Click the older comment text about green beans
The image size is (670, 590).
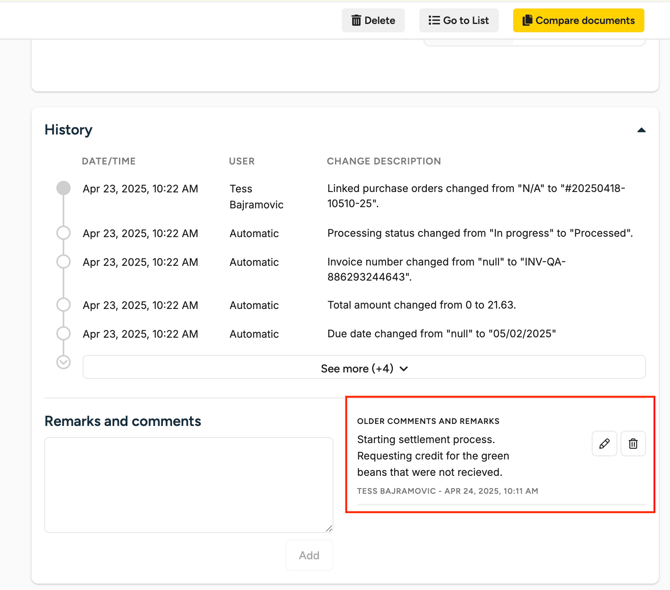click(433, 456)
